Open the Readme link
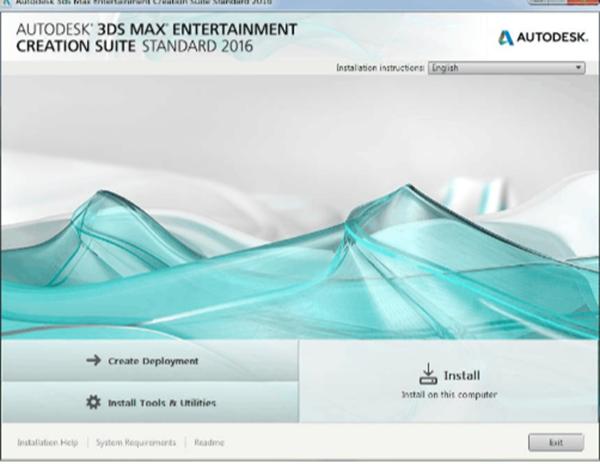The image size is (600, 464). tap(209, 442)
